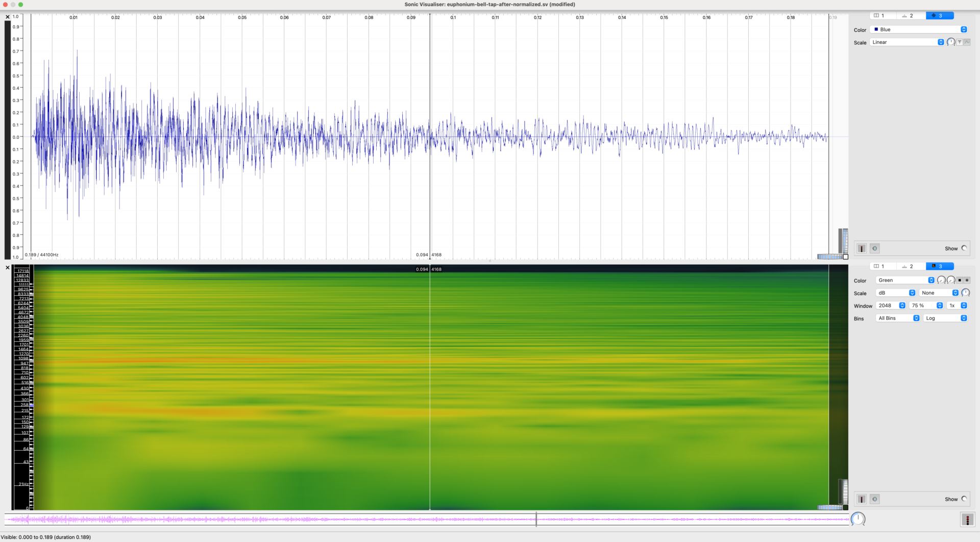Toggle waveform pane's Show layer switch

tap(964, 248)
